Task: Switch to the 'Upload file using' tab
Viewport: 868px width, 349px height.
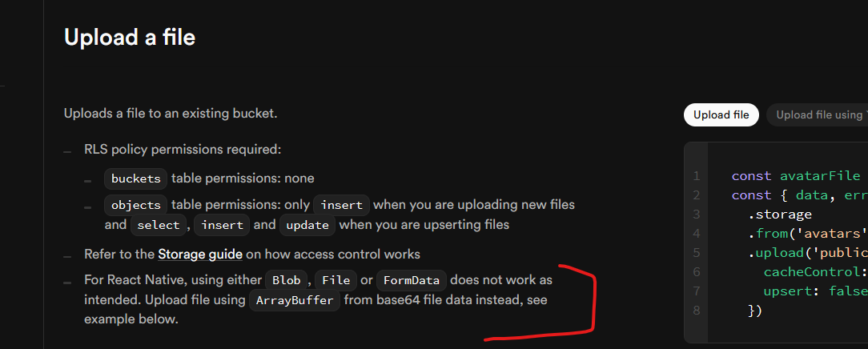Action: [x=817, y=115]
